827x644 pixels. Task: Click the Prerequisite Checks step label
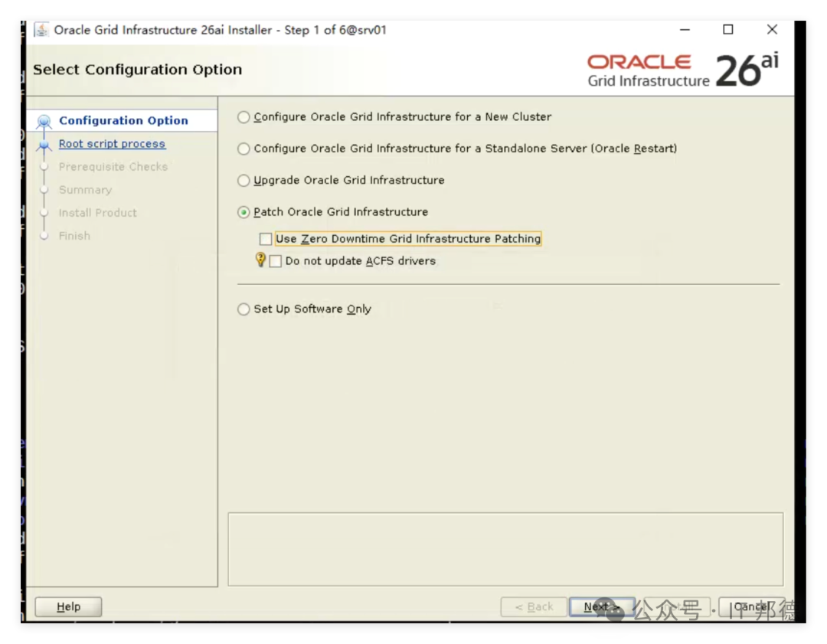pyautogui.click(x=113, y=167)
